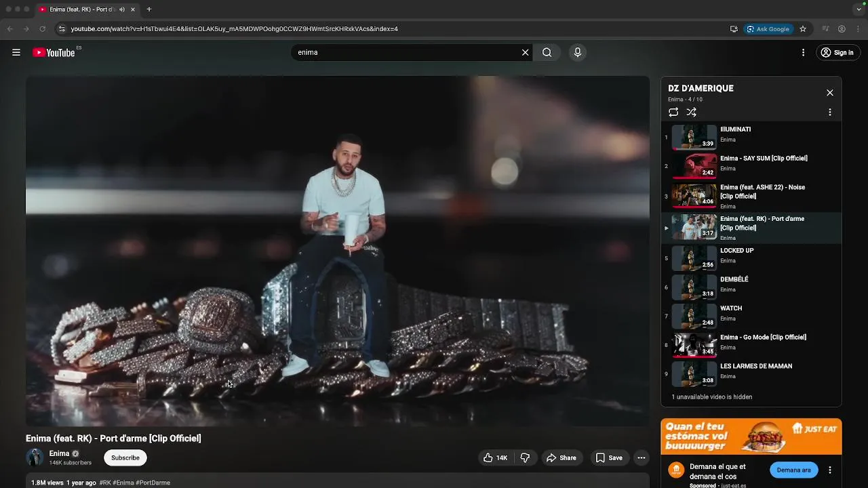Click the video title text below the player
The height and width of the screenshot is (488, 868).
113,439
